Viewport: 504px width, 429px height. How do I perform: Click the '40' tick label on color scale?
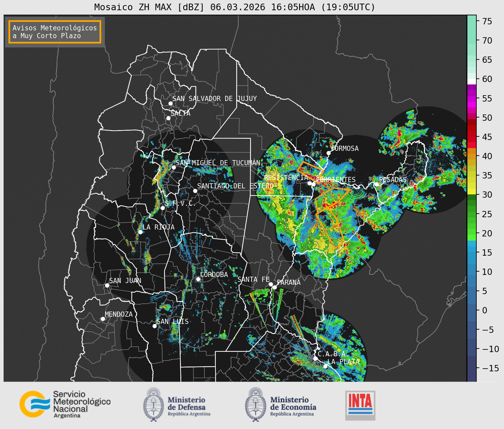coord(487,156)
